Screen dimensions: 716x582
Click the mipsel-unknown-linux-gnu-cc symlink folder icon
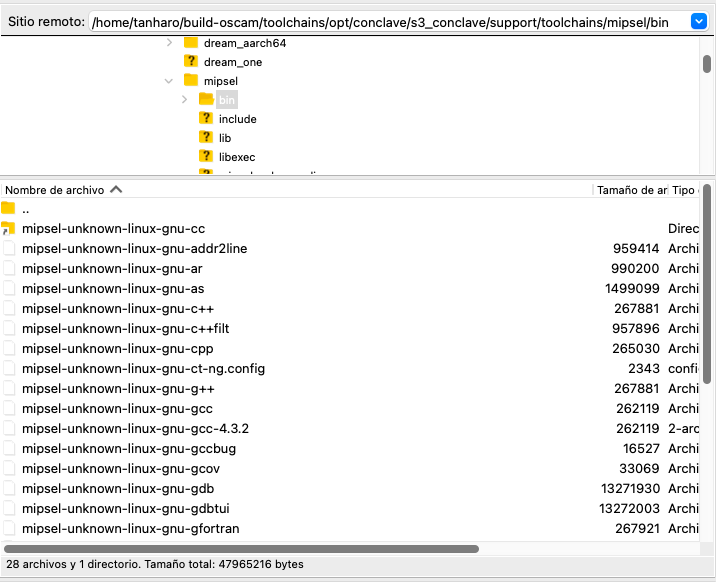(9, 229)
